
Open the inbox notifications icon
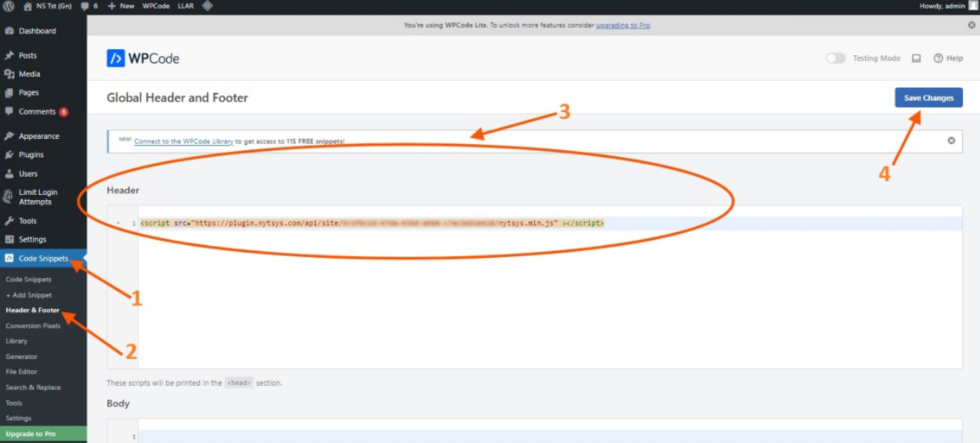pyautogui.click(x=916, y=59)
